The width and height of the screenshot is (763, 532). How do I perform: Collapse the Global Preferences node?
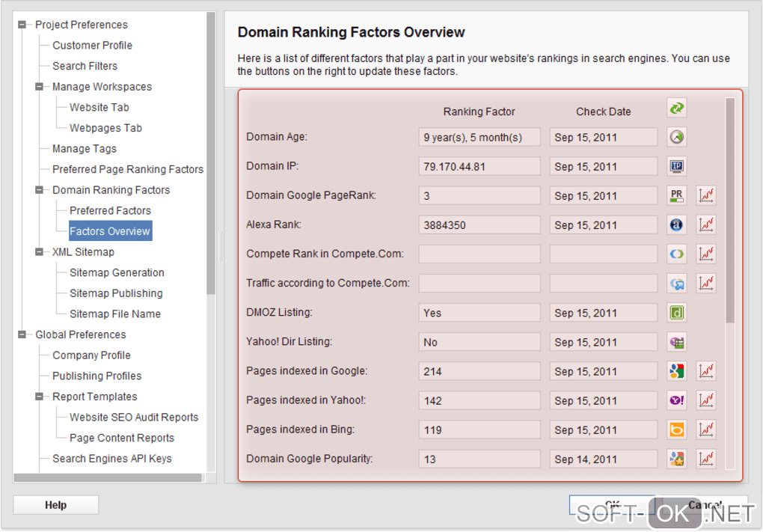[22, 334]
